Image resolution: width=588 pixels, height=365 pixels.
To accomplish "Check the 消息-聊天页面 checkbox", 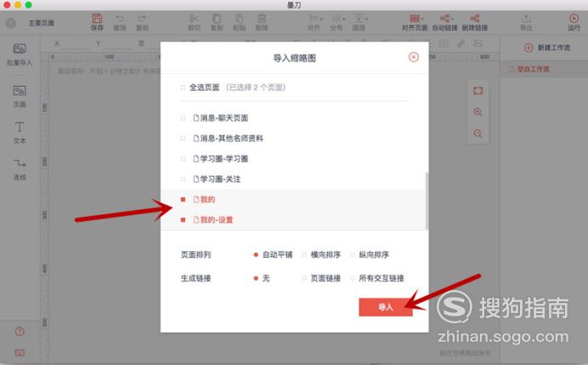I will (x=183, y=118).
